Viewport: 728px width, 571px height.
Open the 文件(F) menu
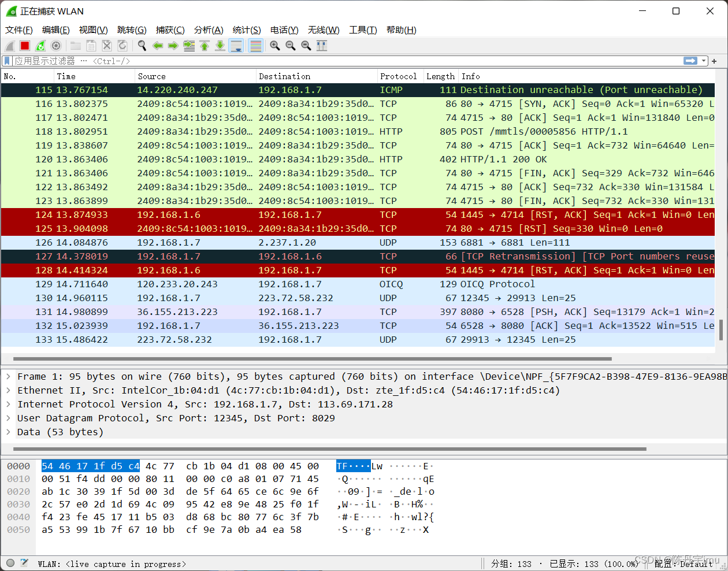point(19,30)
